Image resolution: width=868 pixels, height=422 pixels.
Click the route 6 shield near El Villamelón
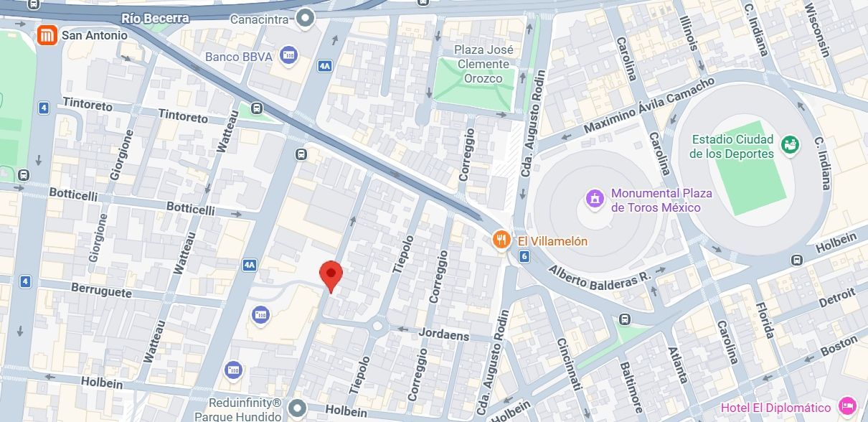pos(524,256)
